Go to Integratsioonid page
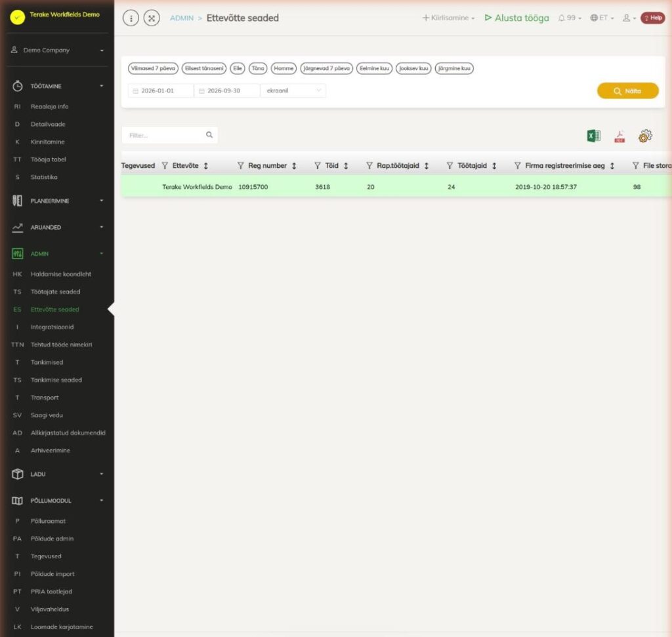 click(52, 327)
